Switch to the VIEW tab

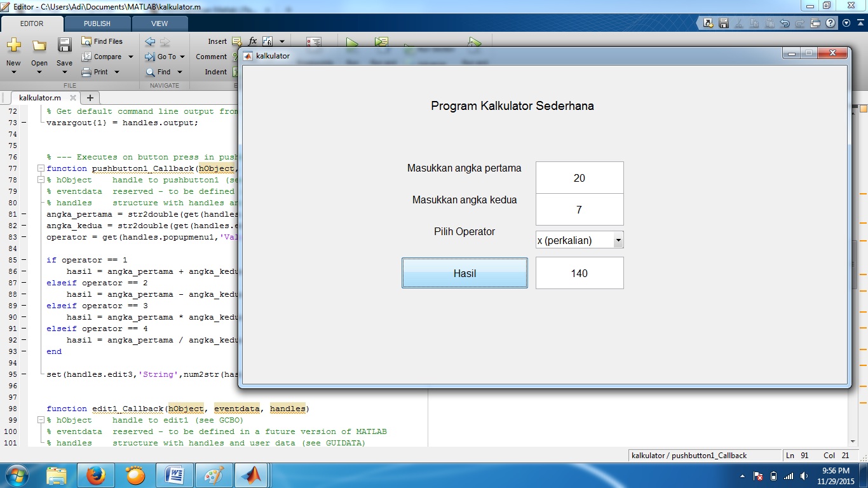[159, 24]
